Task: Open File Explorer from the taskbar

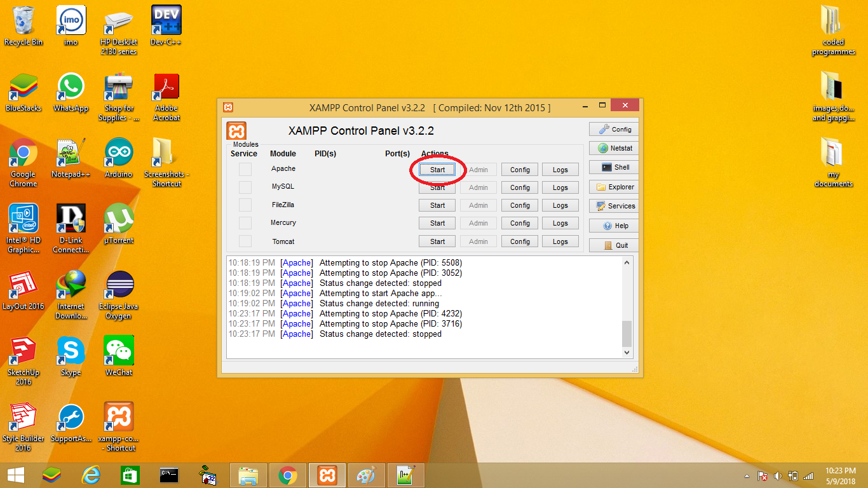Action: tap(248, 475)
